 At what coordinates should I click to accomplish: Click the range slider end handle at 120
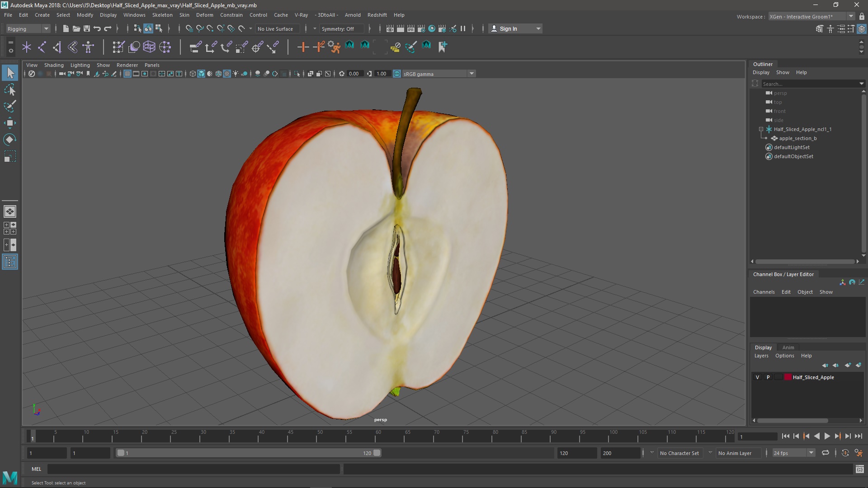click(377, 453)
